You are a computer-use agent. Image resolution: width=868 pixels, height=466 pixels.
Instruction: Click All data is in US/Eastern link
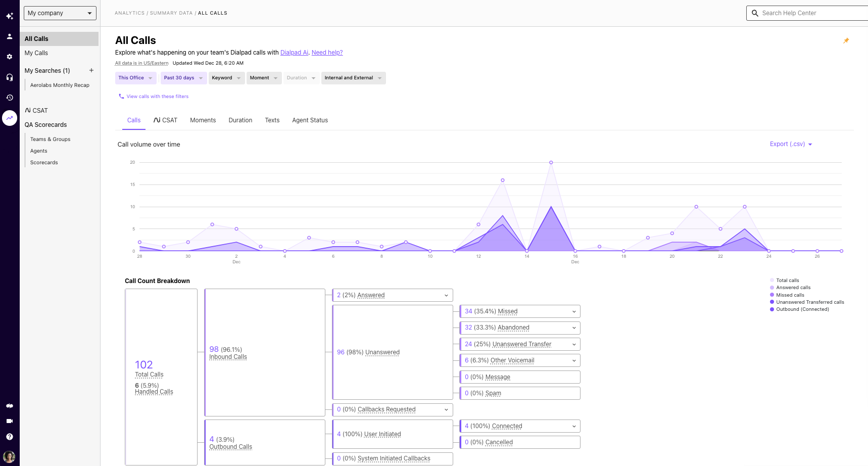(x=142, y=63)
